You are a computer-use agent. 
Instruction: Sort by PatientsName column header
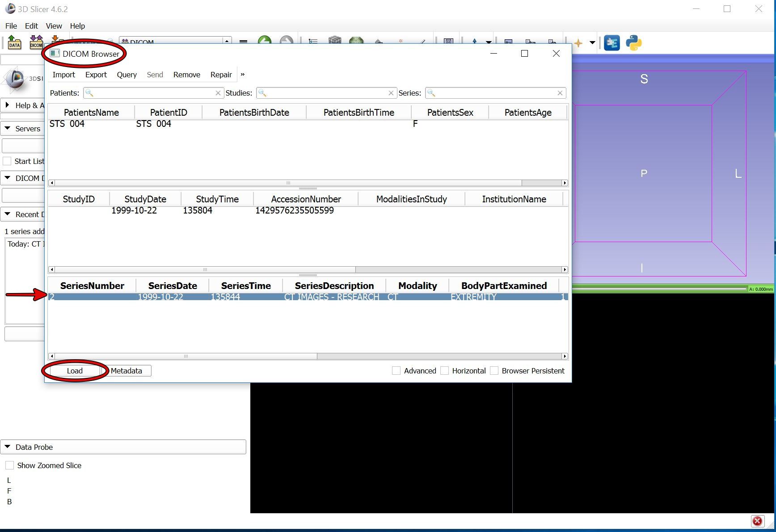click(x=91, y=113)
